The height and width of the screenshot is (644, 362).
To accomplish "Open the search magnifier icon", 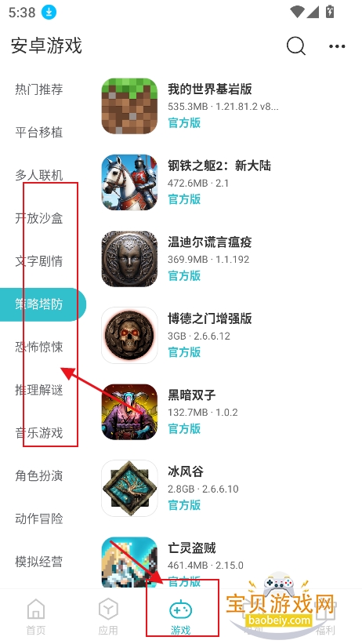I will pyautogui.click(x=296, y=45).
